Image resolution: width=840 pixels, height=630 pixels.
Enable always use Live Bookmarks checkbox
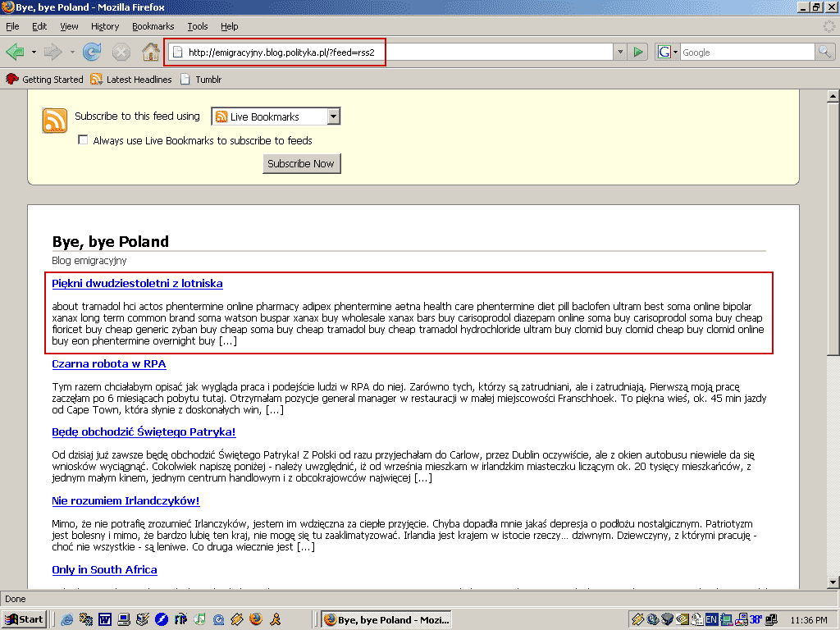tap(83, 140)
